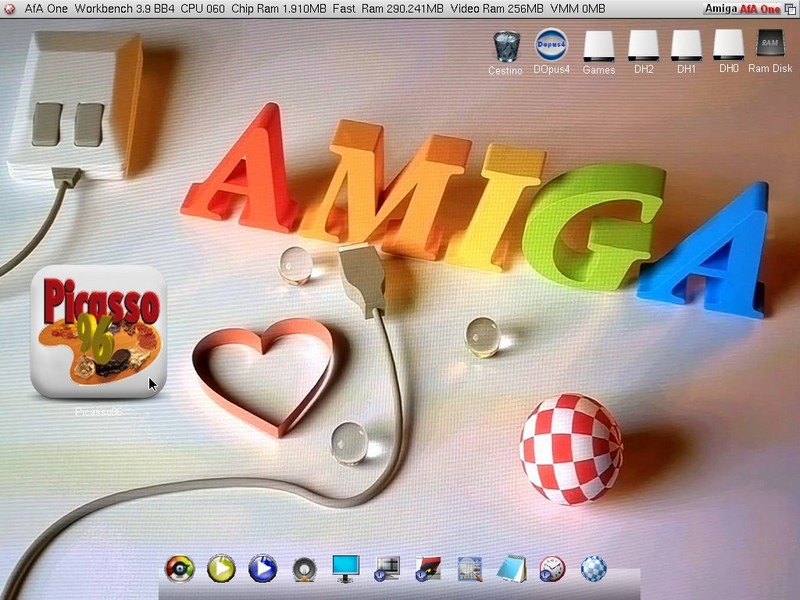The height and width of the screenshot is (600, 800).
Task: Launch the colorful wheel dock icon
Action: coord(179,569)
